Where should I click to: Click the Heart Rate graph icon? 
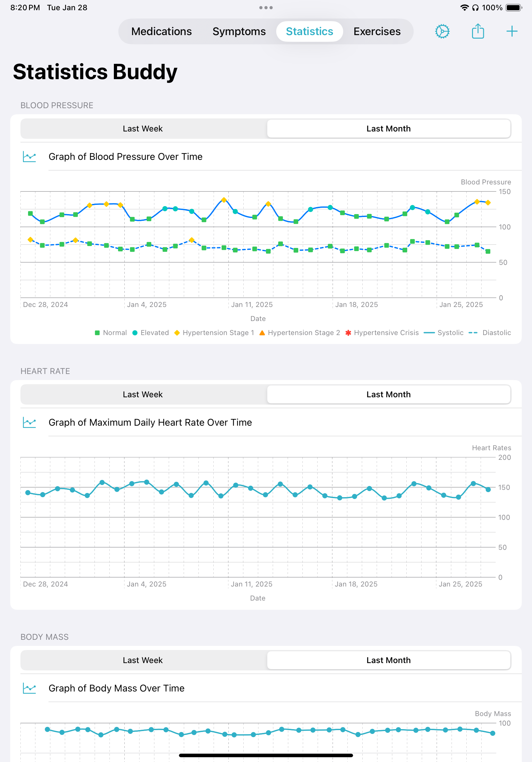[x=29, y=422]
